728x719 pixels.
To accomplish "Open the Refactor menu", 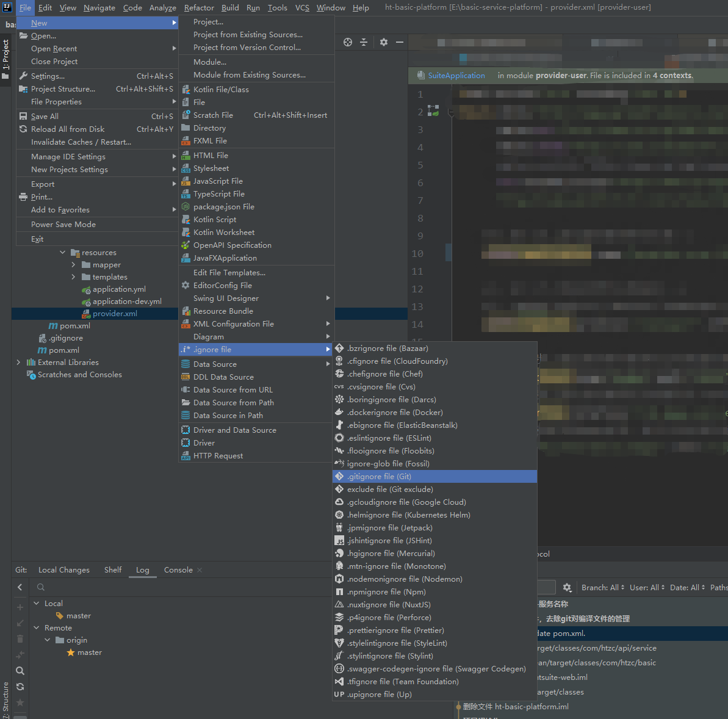I will pos(199,7).
